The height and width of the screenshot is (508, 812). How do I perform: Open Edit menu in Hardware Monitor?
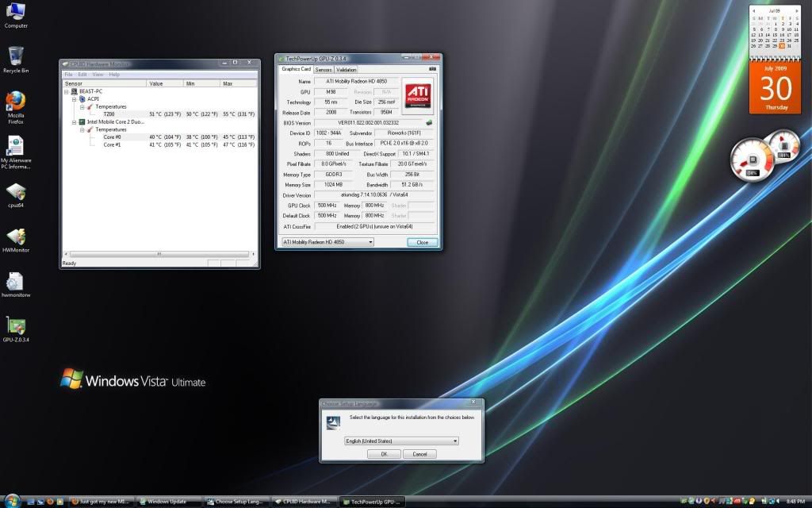click(82, 75)
